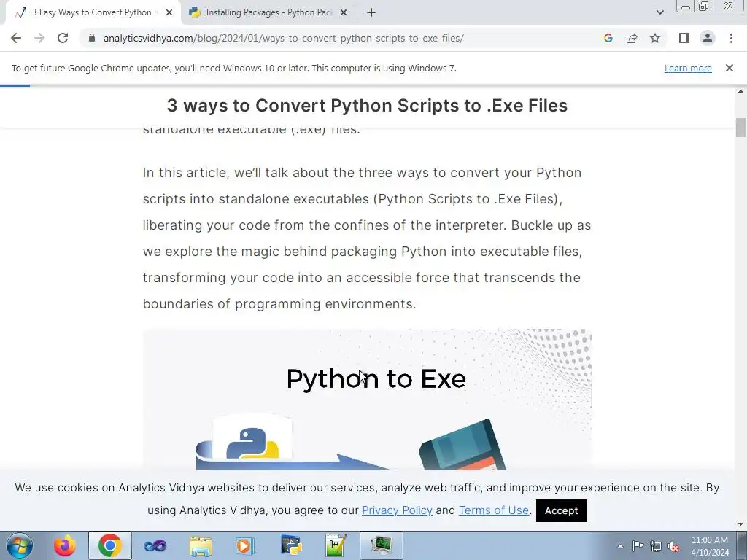Click the 'Python to Exe' article image
Viewport: 747px width, 560px height.
(x=367, y=400)
